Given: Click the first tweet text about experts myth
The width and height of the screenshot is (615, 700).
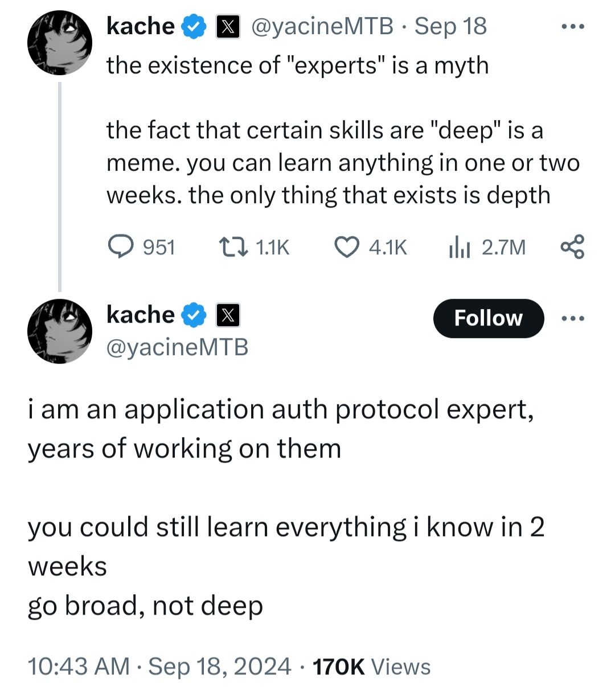Looking at the screenshot, I should [x=297, y=65].
